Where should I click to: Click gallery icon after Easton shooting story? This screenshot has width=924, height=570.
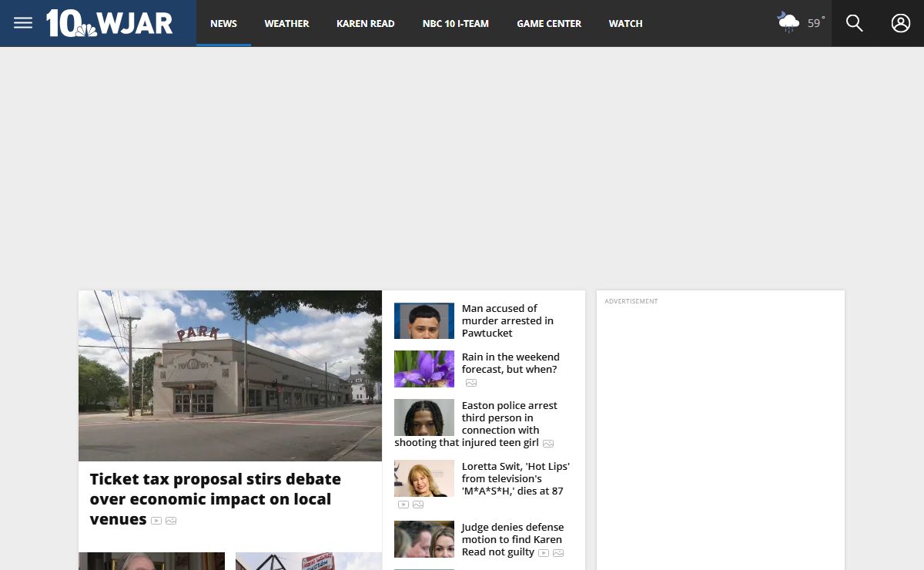548,444
